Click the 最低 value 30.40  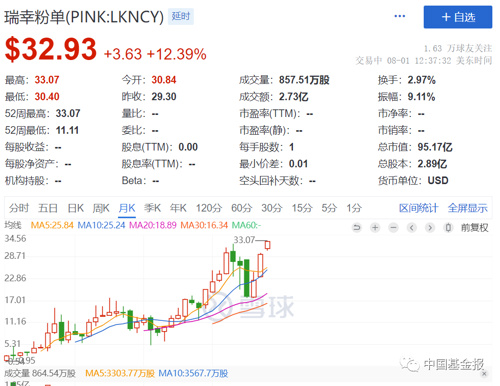(x=47, y=97)
